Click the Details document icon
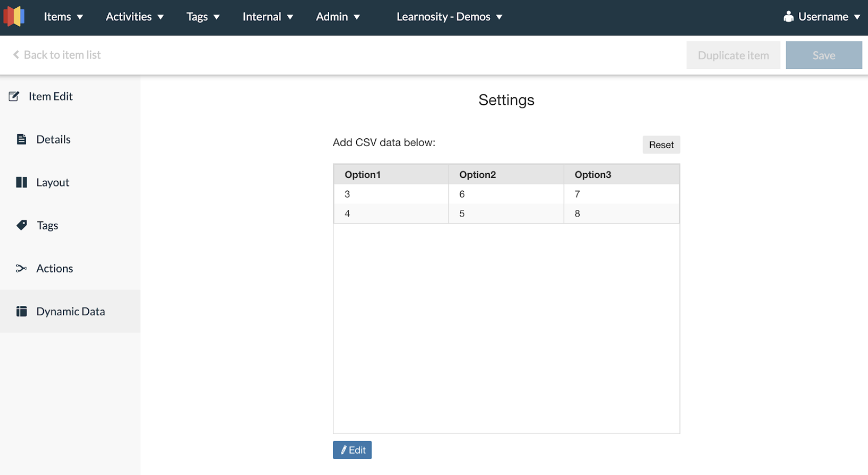Screen dimensions: 868x475 21,139
